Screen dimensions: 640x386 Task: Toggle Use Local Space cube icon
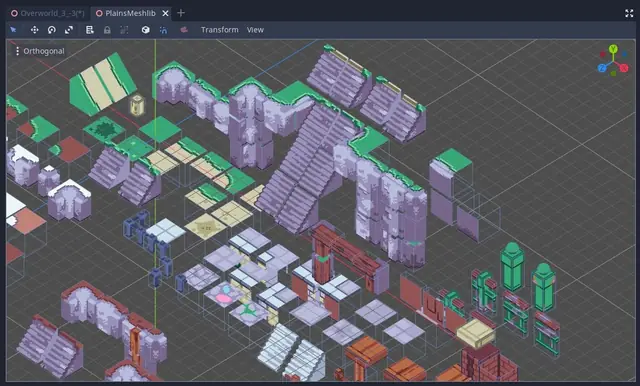[145, 30]
